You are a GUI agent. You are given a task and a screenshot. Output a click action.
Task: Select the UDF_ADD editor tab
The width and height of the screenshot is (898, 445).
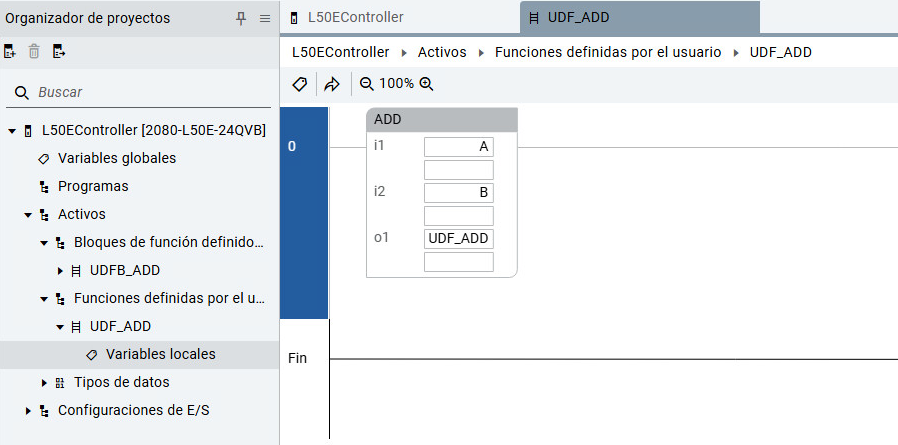[578, 18]
